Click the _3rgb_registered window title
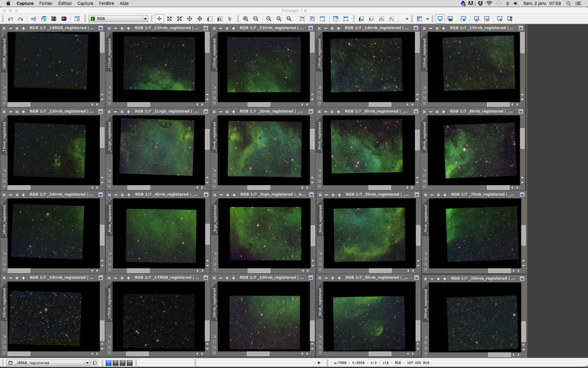 [273, 194]
